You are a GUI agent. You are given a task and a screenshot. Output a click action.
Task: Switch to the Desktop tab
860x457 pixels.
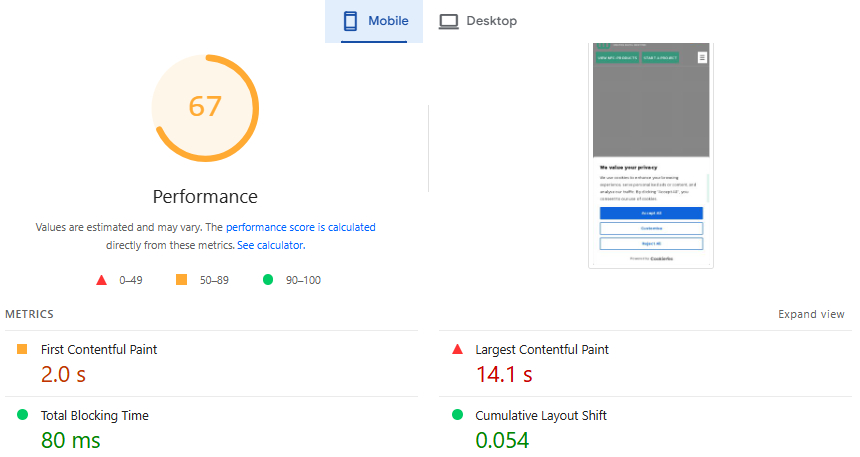click(478, 21)
